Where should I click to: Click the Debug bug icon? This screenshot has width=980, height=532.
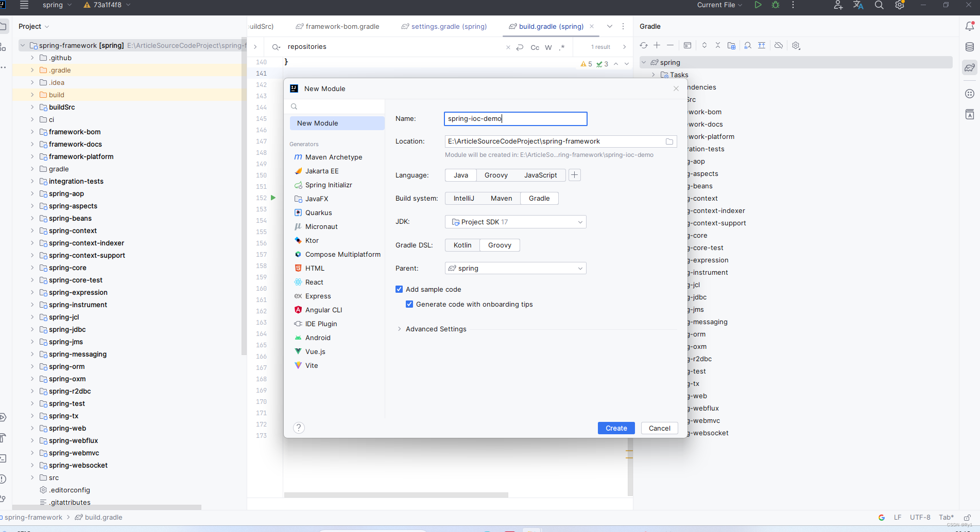click(x=776, y=5)
